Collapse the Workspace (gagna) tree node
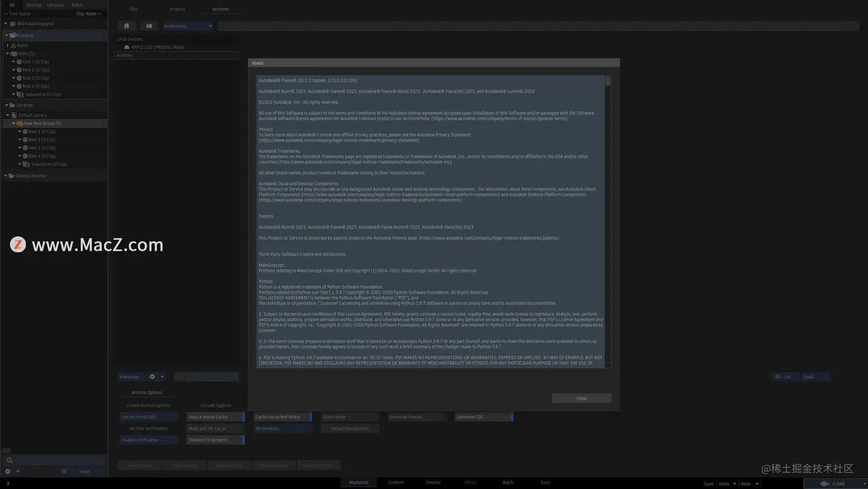868x489 pixels. click(6, 24)
